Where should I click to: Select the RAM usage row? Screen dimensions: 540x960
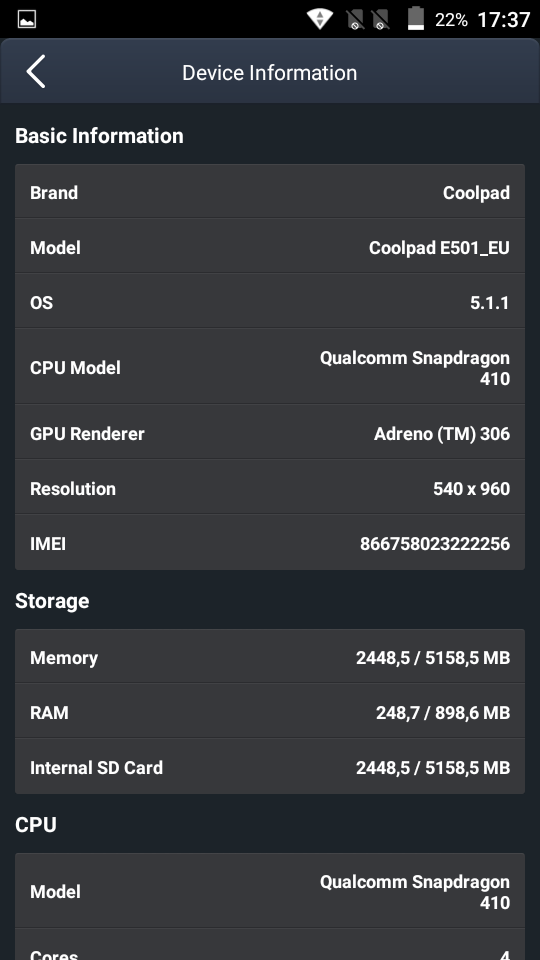[270, 711]
